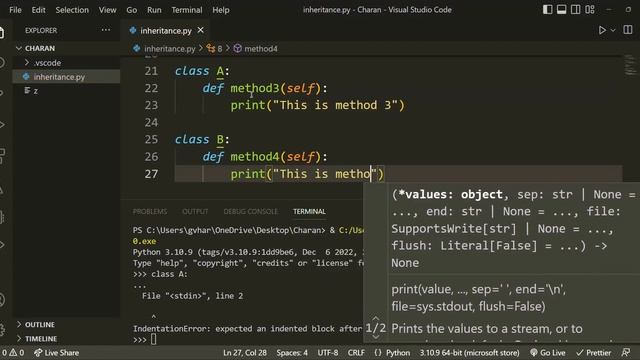The height and width of the screenshot is (360, 640).
Task: Split the editor to the right
Action: pyautogui.click(x=628, y=30)
